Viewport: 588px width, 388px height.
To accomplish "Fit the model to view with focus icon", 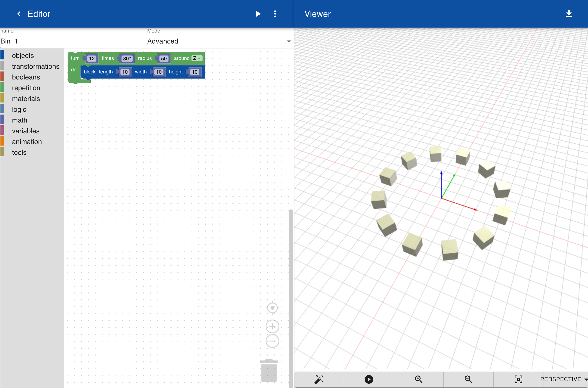I will click(x=518, y=379).
